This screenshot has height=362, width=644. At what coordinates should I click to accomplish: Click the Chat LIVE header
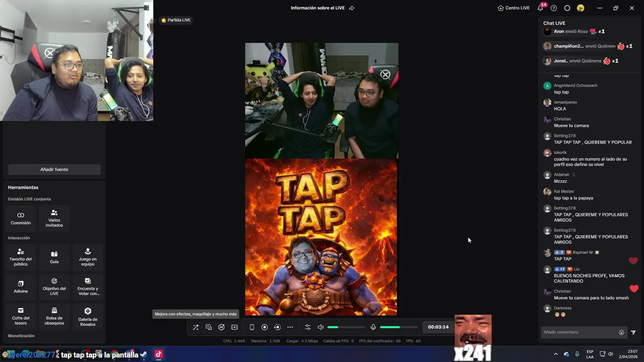(x=554, y=23)
